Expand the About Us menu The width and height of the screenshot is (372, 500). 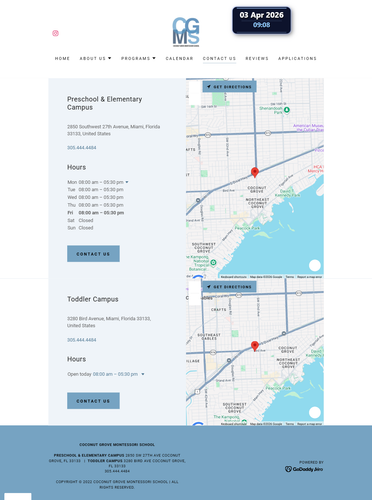click(x=95, y=58)
